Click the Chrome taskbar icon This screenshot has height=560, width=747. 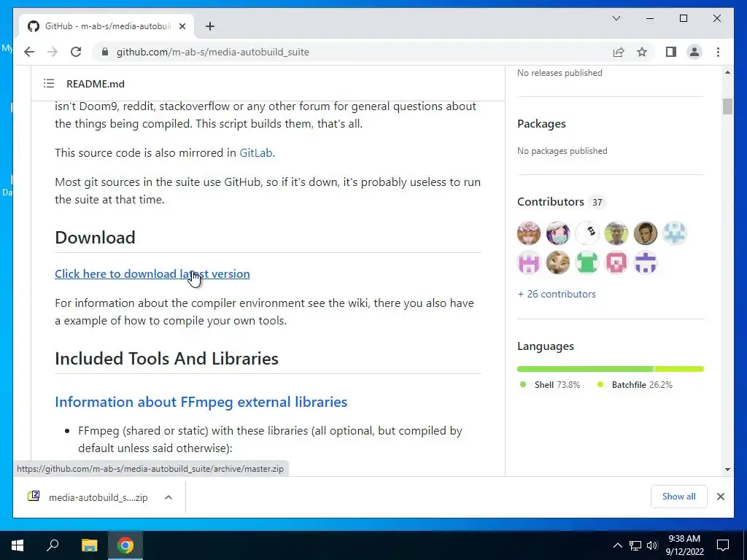click(x=125, y=545)
